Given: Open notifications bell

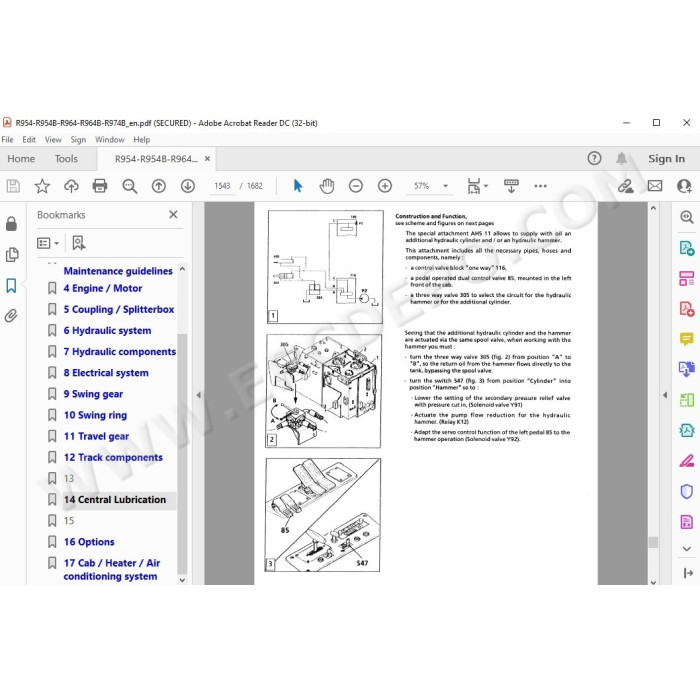Looking at the screenshot, I should [x=621, y=158].
